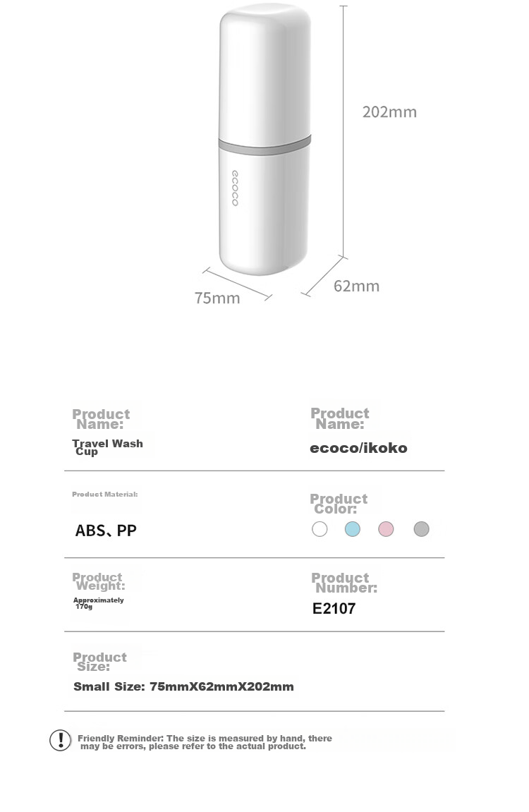This screenshot has height=812, width=529.
Task: Click the Product Color heading
Action: (339, 504)
